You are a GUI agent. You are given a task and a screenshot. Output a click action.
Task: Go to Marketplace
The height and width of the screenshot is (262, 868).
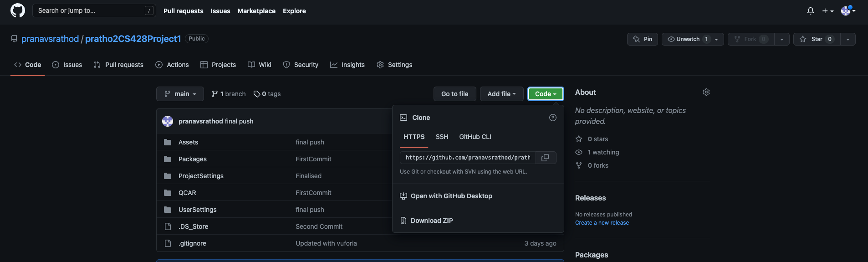256,11
